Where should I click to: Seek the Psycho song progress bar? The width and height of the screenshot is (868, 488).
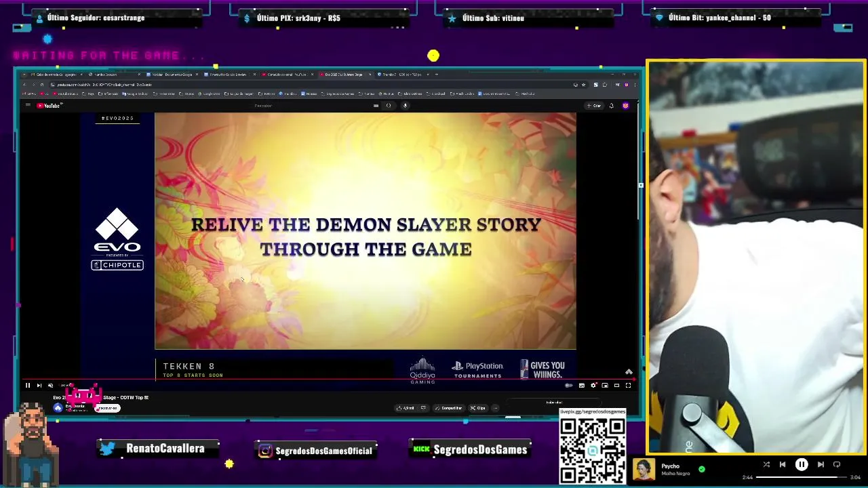click(802, 477)
